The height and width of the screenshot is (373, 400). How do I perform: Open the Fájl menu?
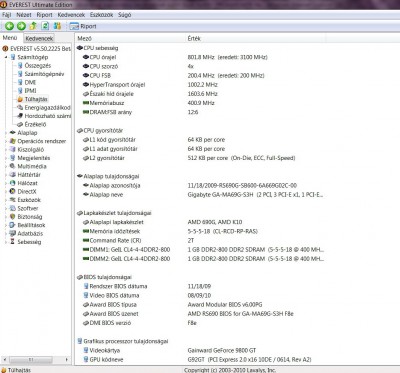point(7,15)
